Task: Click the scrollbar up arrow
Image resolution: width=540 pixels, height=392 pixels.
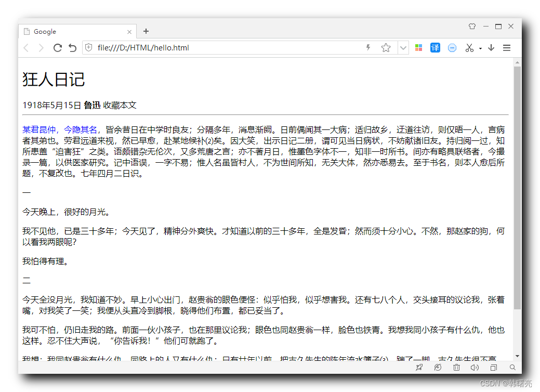Action: point(517,63)
